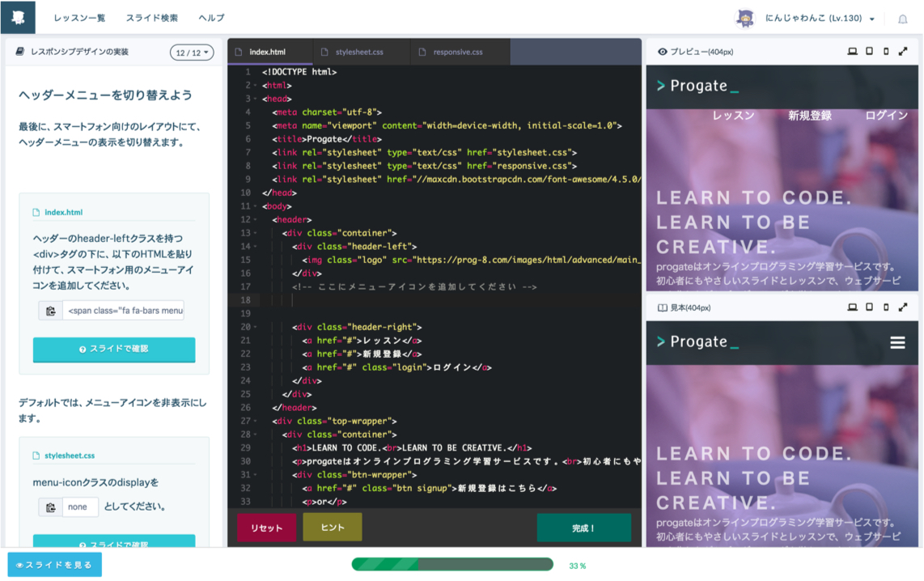Click the <!DOCTYPE html> code on line 1
Viewport: 924px width, 581px height.
coord(299,72)
